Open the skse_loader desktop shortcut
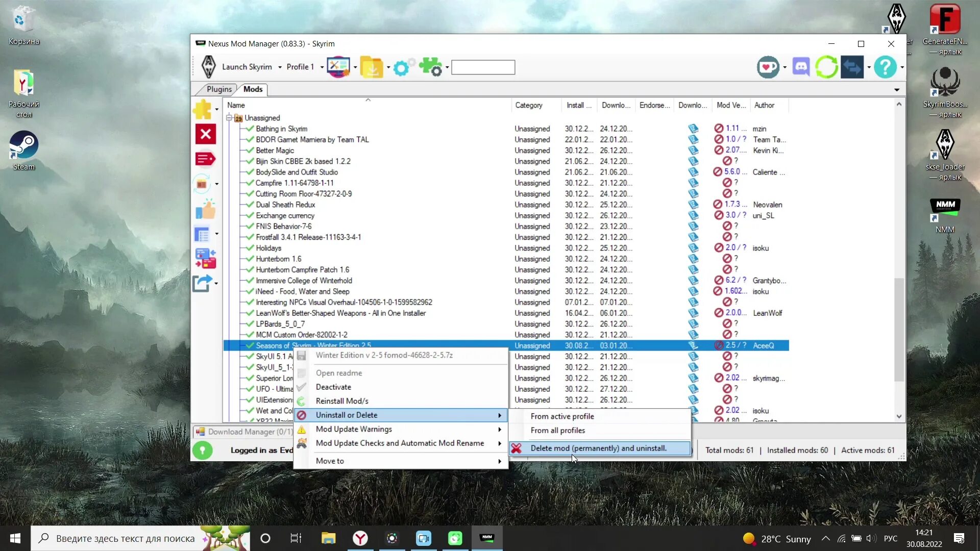This screenshot has width=980, height=551. tap(945, 155)
